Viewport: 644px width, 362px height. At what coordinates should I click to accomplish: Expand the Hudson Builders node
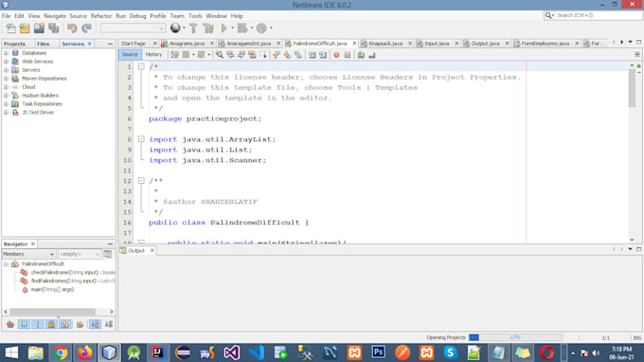(7, 96)
